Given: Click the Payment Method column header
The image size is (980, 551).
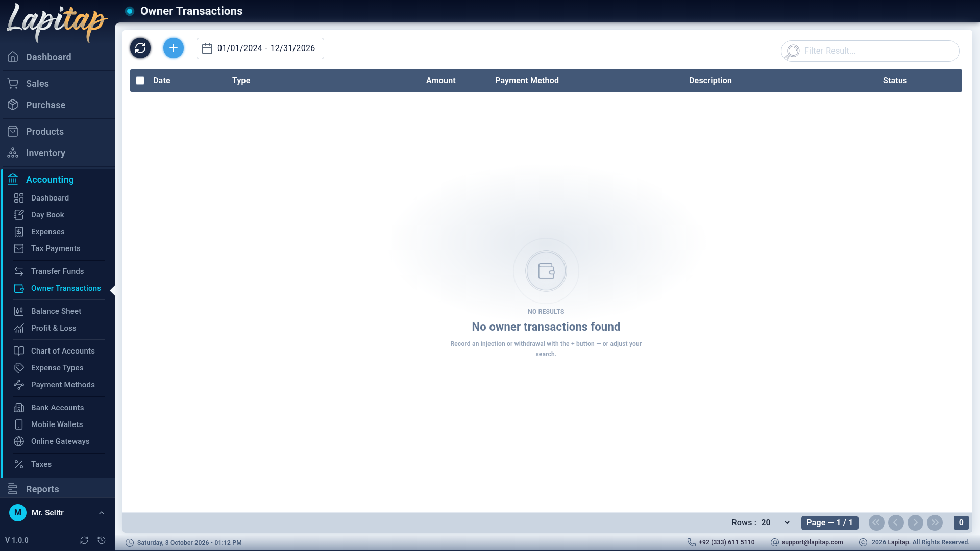Looking at the screenshot, I should click(x=527, y=81).
